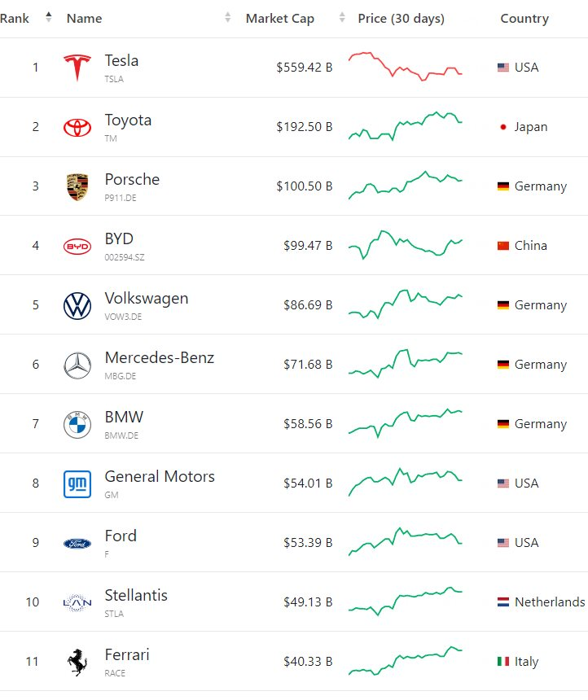Screen dimensions: 588x700
Task: Click the Ferrari horse logo
Action: [x=77, y=662]
